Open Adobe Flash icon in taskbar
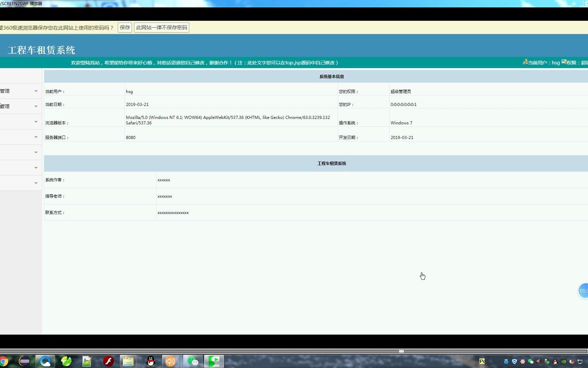 109,361
